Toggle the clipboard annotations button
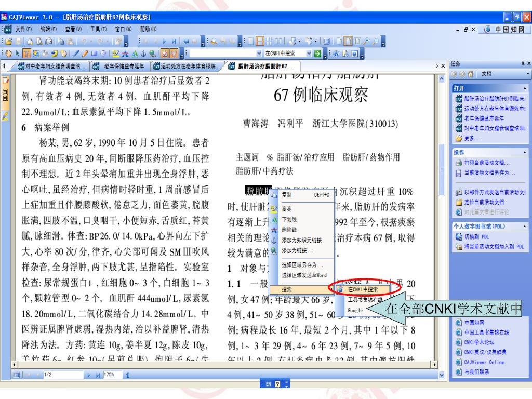The height and width of the screenshot is (399, 532). [165, 54]
